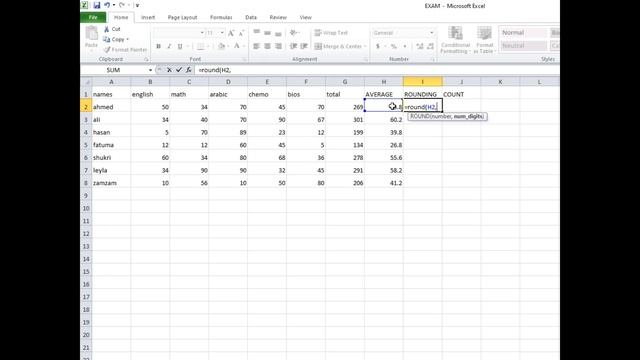Click Decrease Indent icon
The height and width of the screenshot is (360, 640).
pos(293,46)
